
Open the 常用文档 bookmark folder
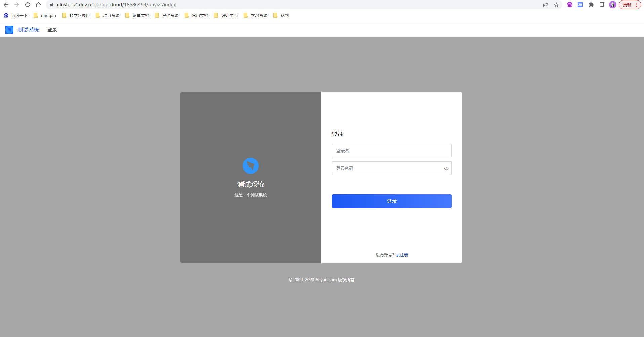click(x=196, y=15)
